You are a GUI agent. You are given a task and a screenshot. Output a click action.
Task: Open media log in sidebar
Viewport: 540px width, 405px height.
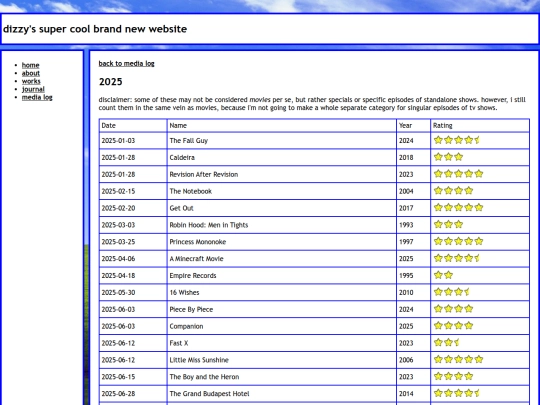coord(37,97)
